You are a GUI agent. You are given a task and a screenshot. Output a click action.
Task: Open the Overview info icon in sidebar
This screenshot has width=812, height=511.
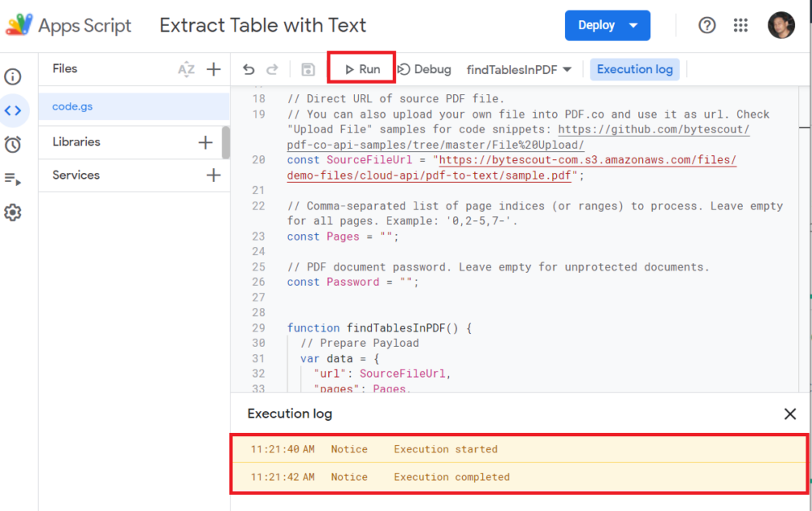pyautogui.click(x=13, y=76)
